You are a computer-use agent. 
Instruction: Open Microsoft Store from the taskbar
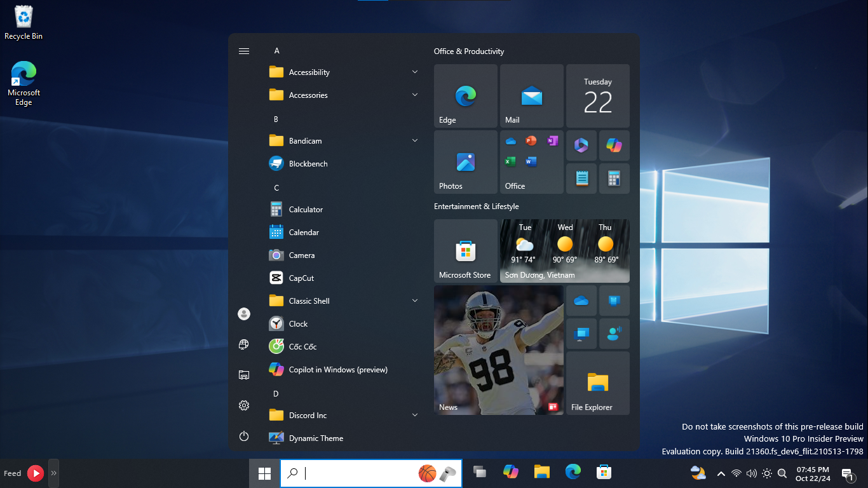604,472
